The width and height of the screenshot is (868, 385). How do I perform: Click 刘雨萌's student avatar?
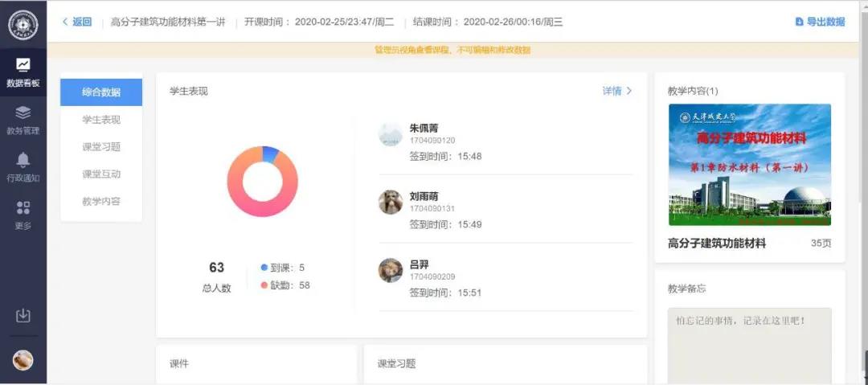click(x=391, y=202)
